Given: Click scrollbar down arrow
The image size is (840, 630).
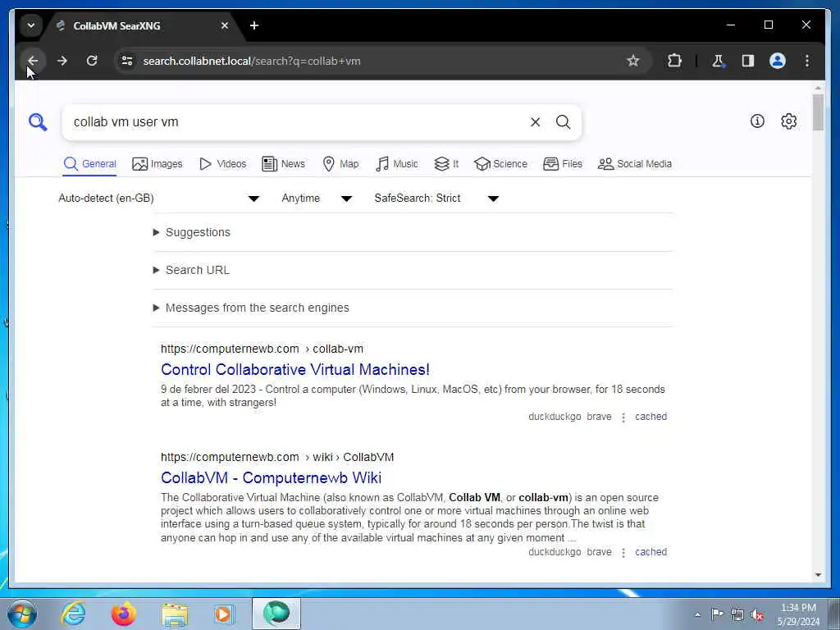Looking at the screenshot, I should tap(818, 575).
